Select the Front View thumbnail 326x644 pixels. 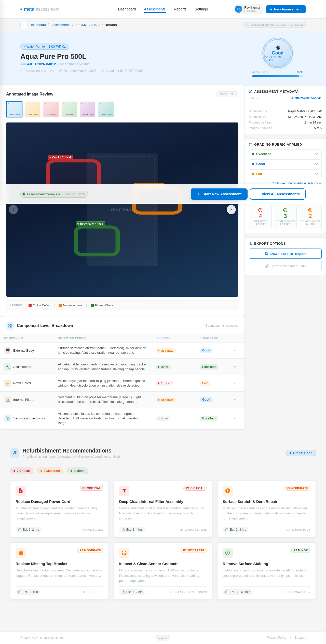[14, 109]
